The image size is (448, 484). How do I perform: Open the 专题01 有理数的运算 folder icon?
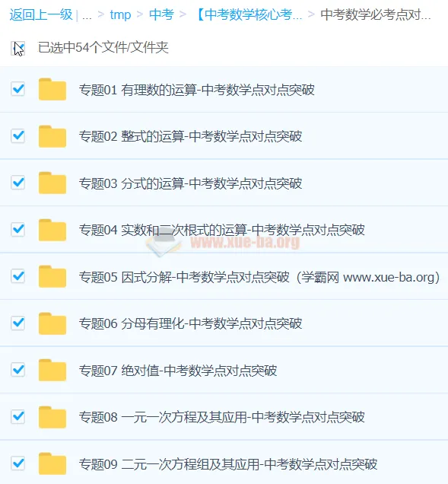click(52, 90)
